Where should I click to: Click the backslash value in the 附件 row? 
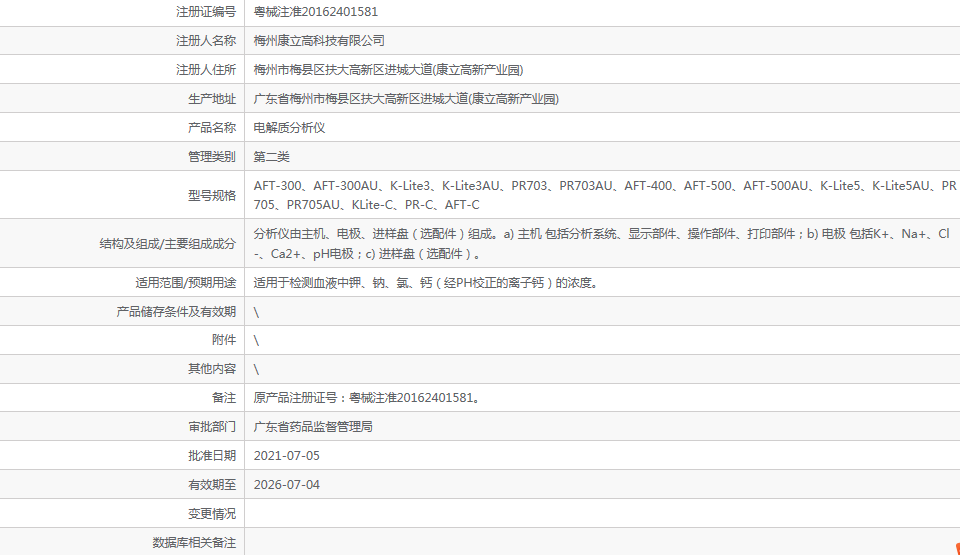tap(257, 340)
